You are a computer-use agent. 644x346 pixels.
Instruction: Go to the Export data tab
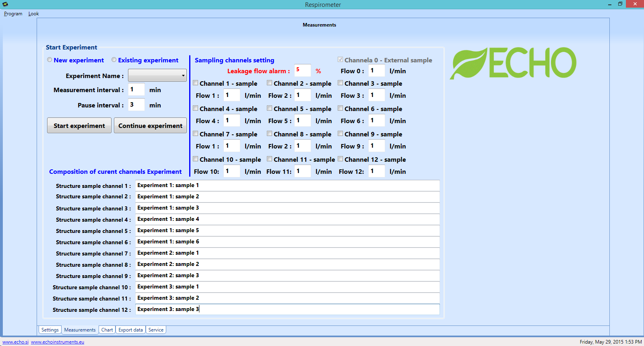point(130,330)
